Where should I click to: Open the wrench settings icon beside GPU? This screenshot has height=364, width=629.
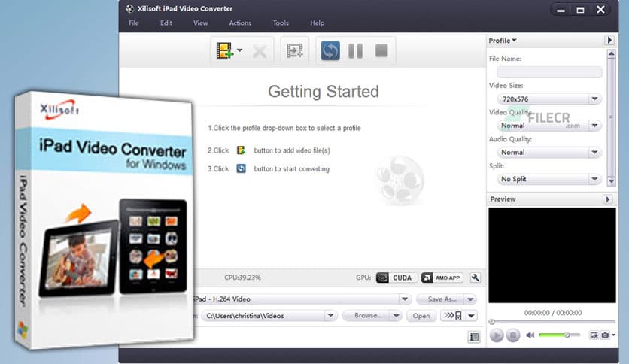point(475,278)
